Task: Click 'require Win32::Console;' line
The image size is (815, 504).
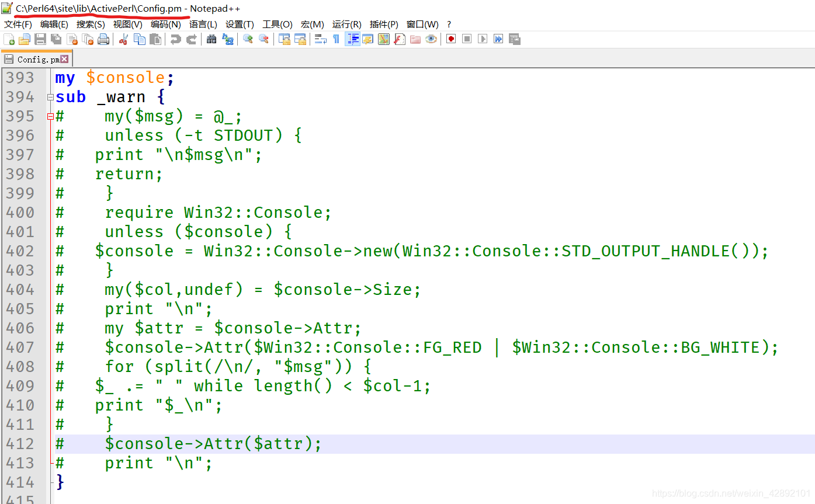Action: point(218,213)
